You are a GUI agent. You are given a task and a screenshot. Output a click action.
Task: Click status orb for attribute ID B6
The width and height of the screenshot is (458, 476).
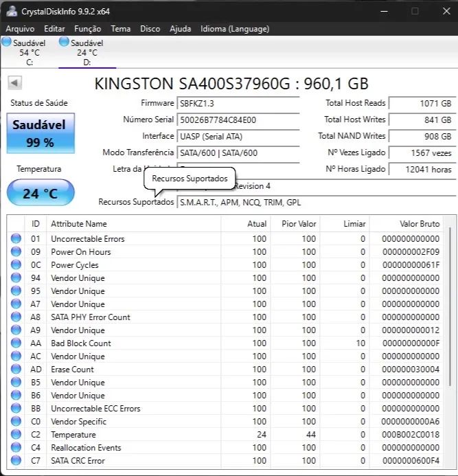coord(16,395)
